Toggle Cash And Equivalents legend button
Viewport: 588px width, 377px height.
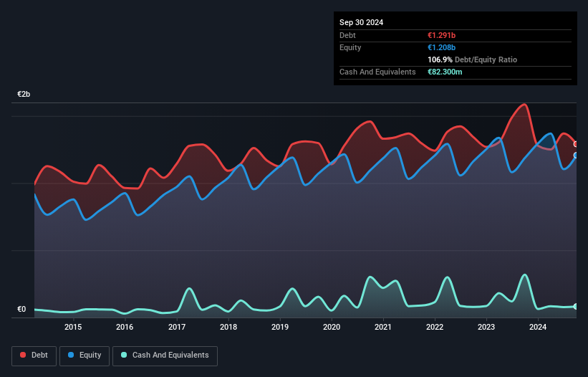click(165, 355)
